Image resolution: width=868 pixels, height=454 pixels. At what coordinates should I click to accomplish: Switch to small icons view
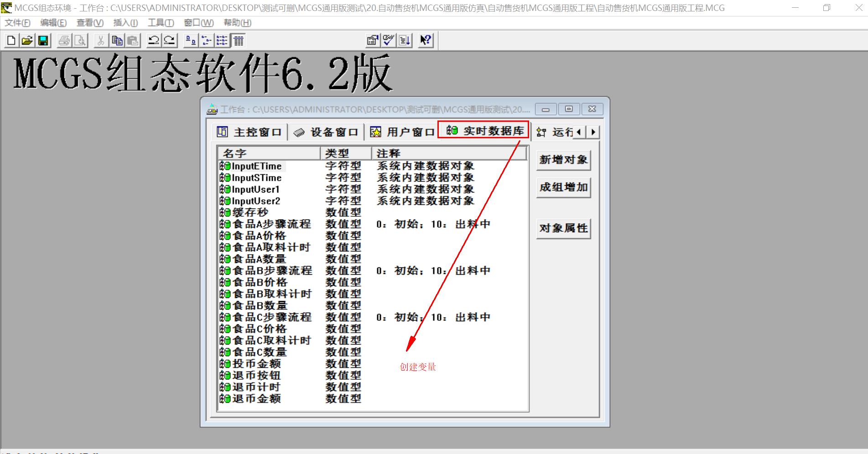point(207,41)
